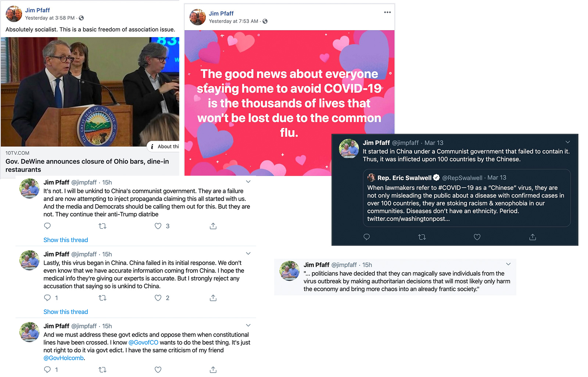Open the chevron menu on the dark-mode tweet
This screenshot has width=588, height=377.
568,142
